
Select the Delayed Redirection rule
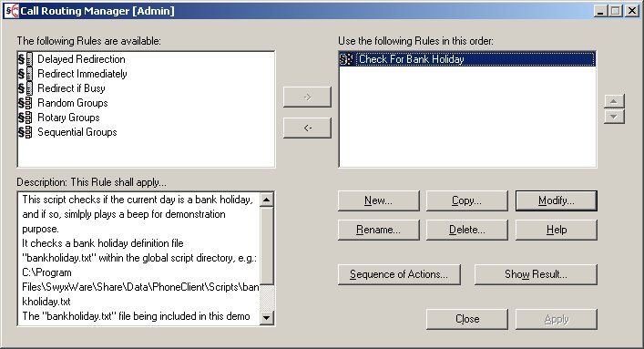[81, 59]
